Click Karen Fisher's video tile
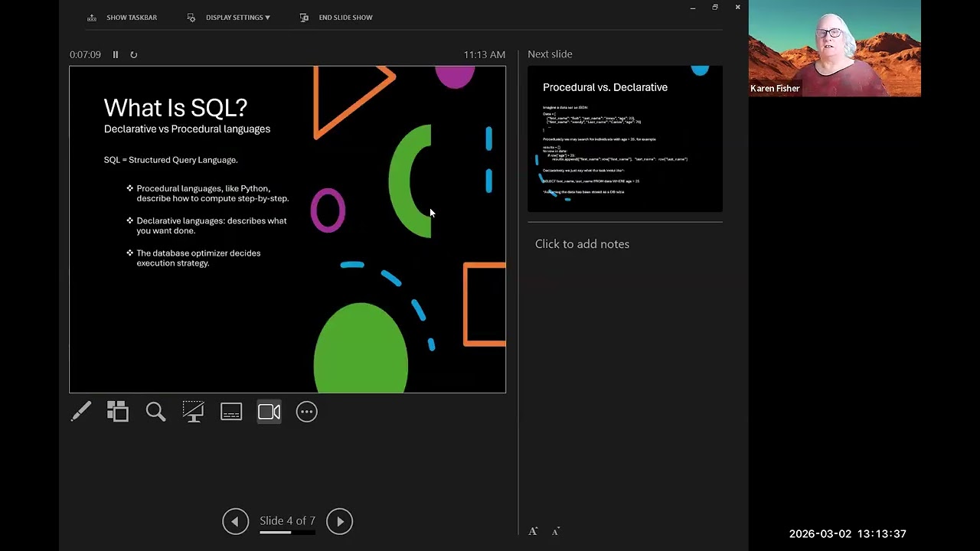Image resolution: width=980 pixels, height=551 pixels. [835, 48]
